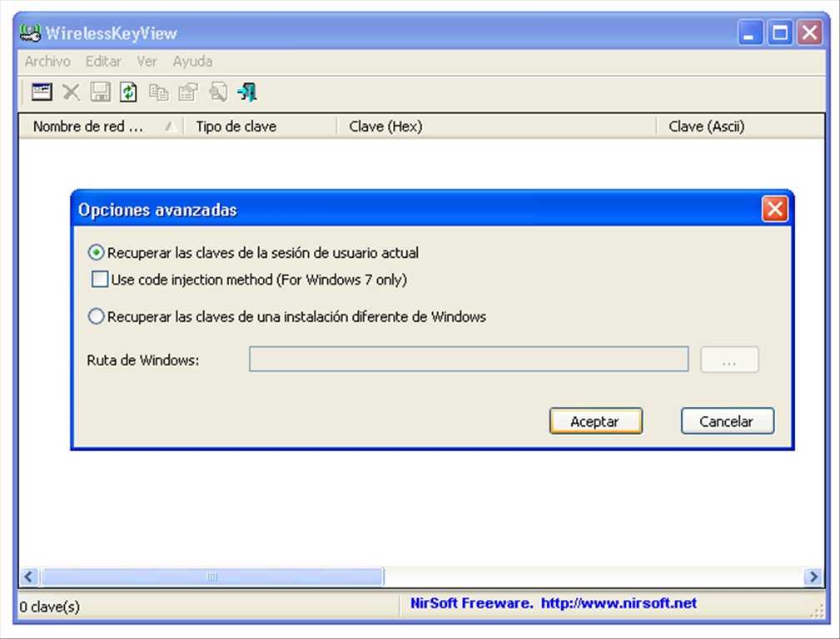Screen dimensions: 840x639
Task: Click the 'Ruta de Windows' text field
Action: [469, 359]
